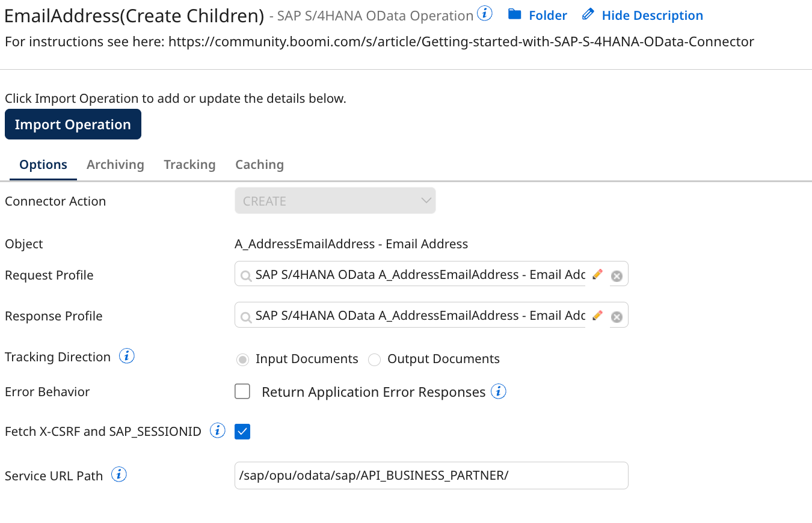Click the Fetch X-CSRF info icon
Screen dimensions: 812x523
217,430
